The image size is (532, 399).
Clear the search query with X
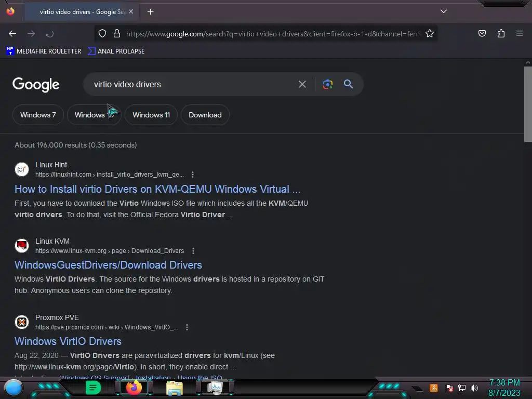[302, 84]
